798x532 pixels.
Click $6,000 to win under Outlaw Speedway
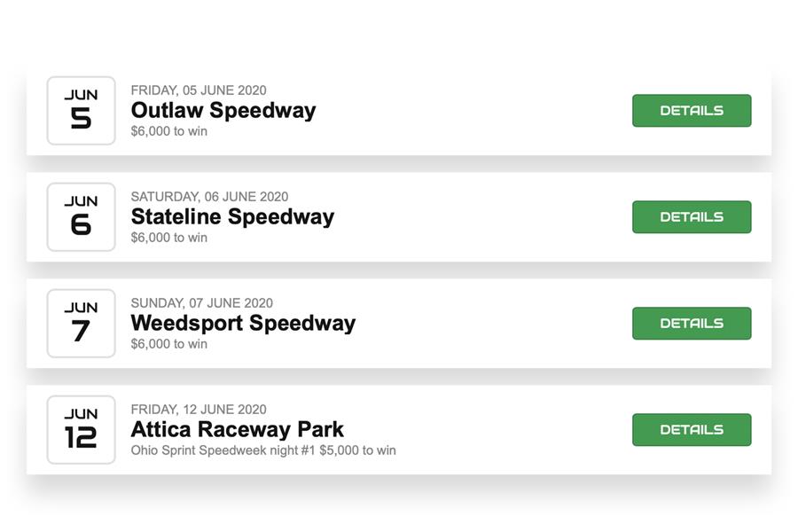(x=169, y=131)
